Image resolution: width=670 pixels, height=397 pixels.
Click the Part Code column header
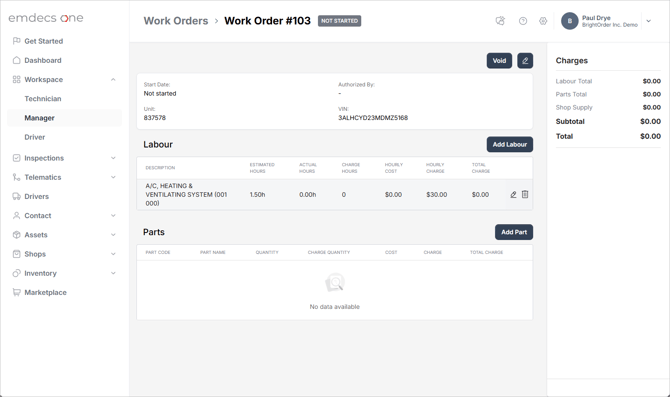[158, 253]
